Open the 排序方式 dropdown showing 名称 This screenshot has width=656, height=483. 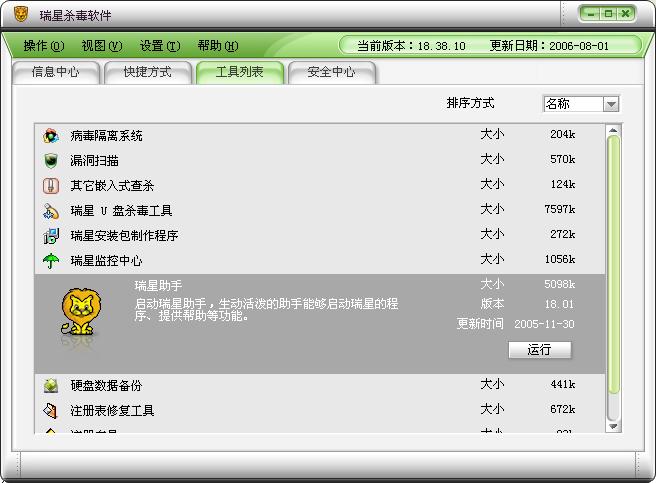[581, 104]
